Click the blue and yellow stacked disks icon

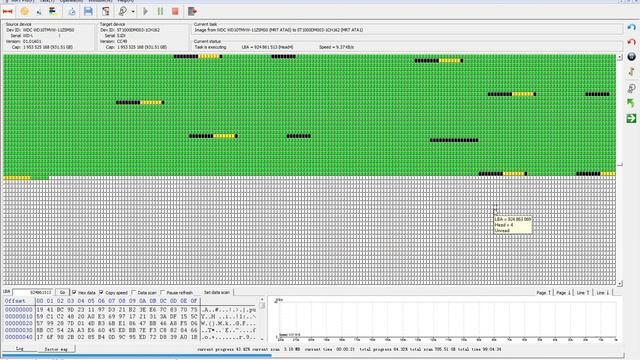(53, 11)
